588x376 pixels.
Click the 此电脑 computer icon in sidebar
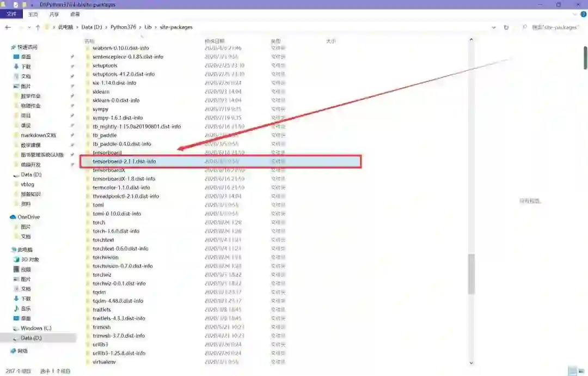click(14, 250)
